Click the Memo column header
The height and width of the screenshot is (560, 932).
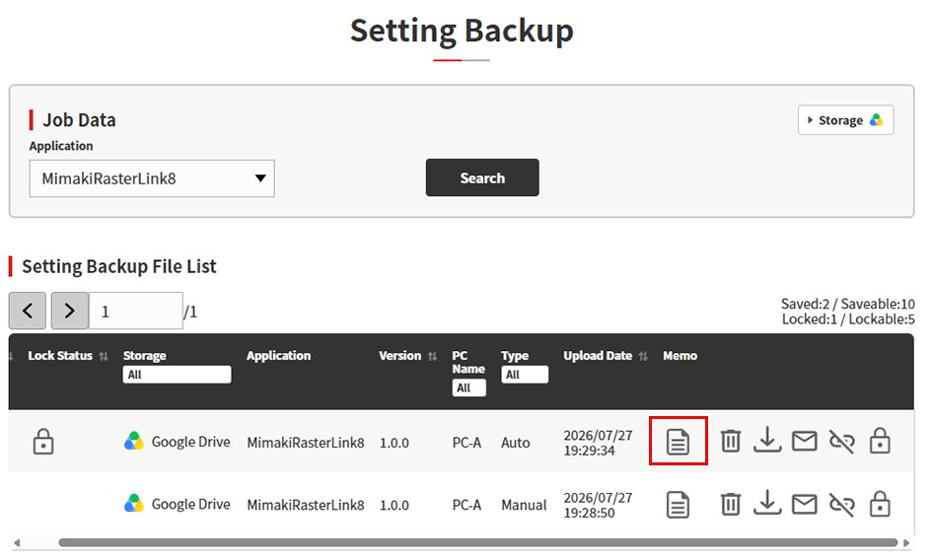pyautogui.click(x=680, y=356)
